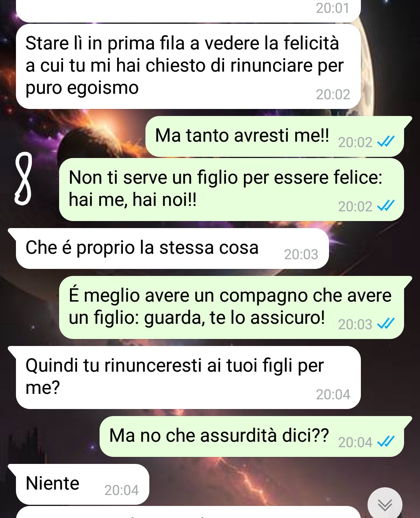The image size is (420, 518).
Task: Click the partially visible bubble at the bottom
Action: [188, 512]
